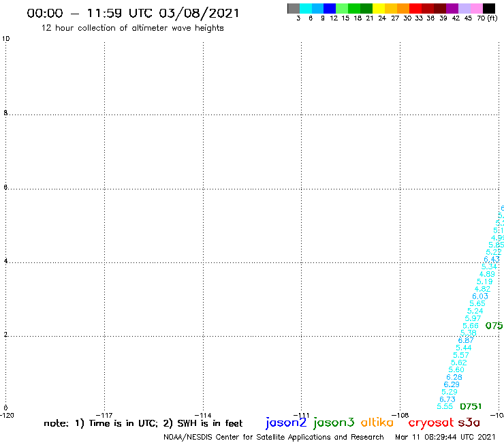Select the 45 label under the color scale
The image size is (504, 443).
tap(468, 18)
